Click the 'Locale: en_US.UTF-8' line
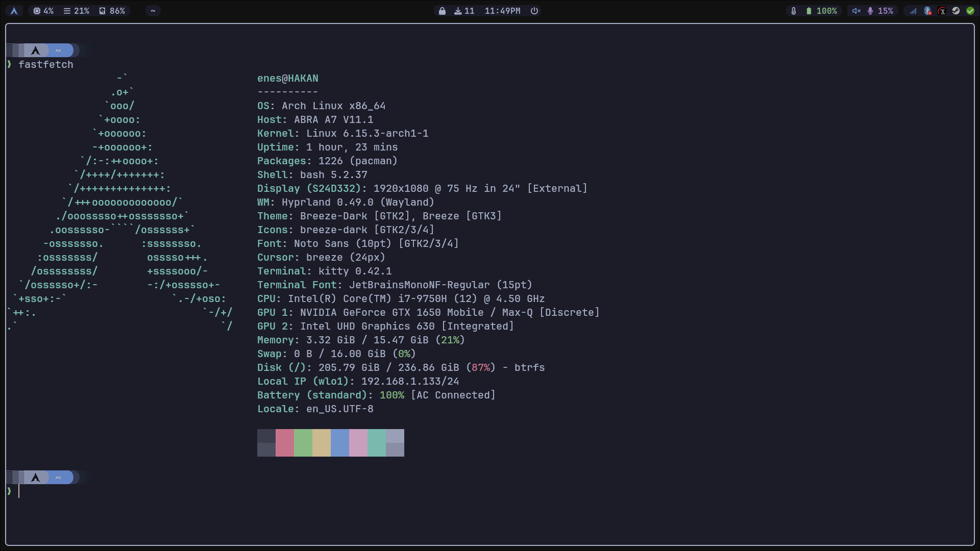This screenshot has width=980, height=551. [x=315, y=409]
